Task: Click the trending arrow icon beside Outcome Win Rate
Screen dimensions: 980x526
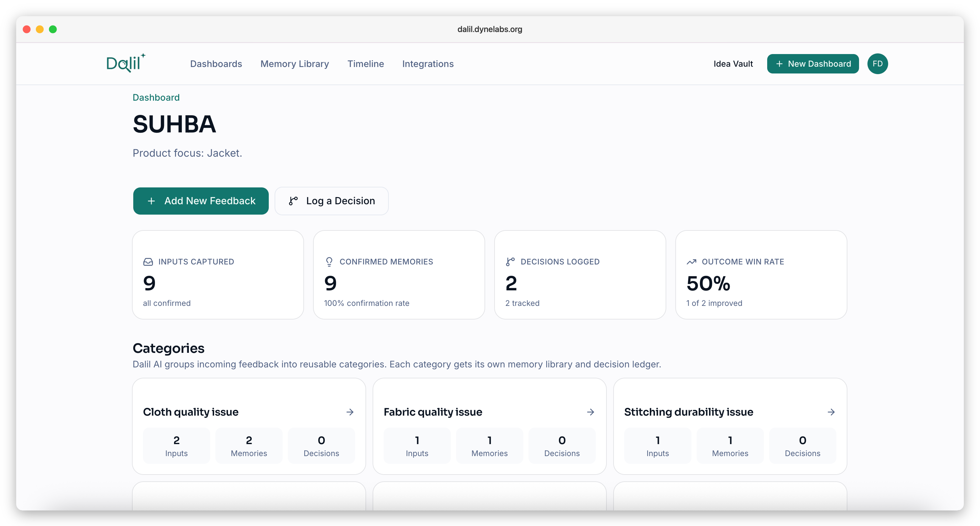Action: click(x=691, y=262)
